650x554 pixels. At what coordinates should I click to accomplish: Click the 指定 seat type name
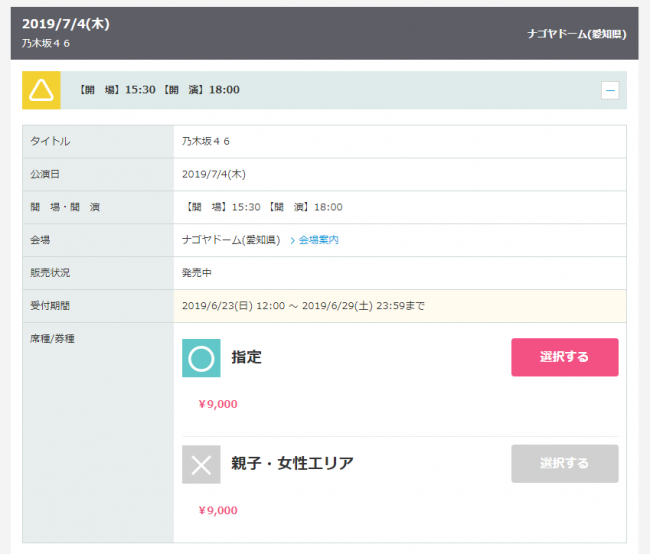click(x=247, y=357)
